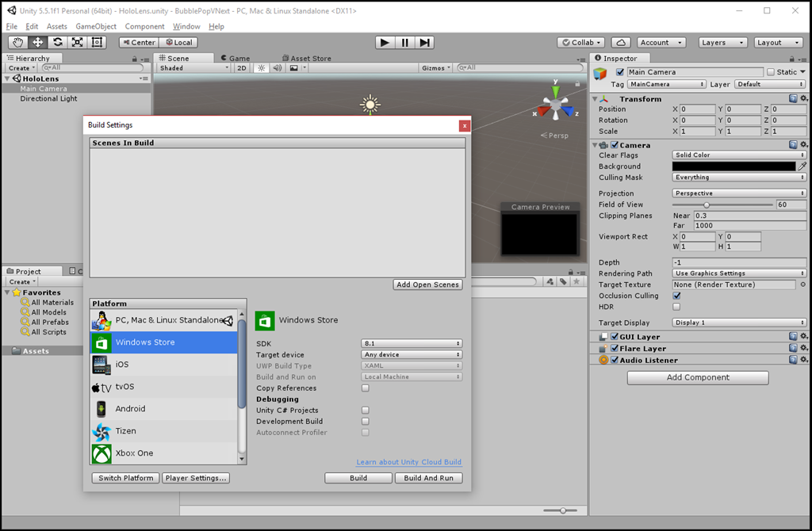Enable Unity C# Projects checkbox
812x531 pixels.
pyautogui.click(x=365, y=411)
